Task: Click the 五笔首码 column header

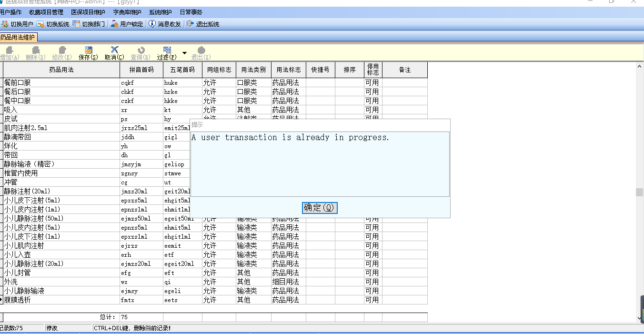Action: coord(182,70)
